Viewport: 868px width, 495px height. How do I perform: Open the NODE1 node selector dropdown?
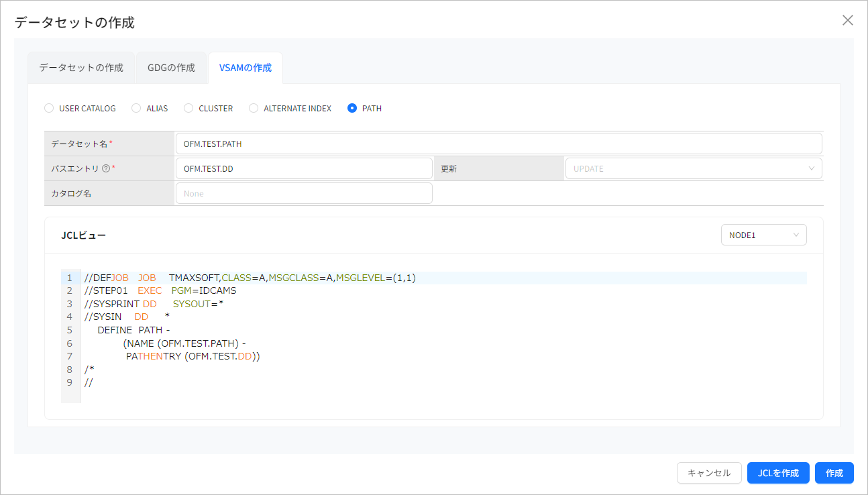click(x=763, y=234)
